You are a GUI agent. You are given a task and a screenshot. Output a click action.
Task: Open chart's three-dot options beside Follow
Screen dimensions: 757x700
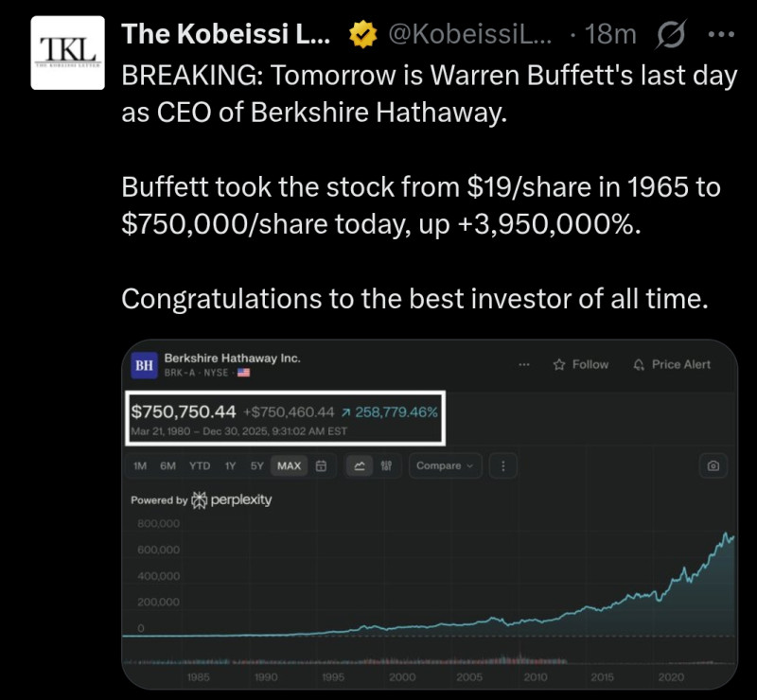[x=523, y=364]
